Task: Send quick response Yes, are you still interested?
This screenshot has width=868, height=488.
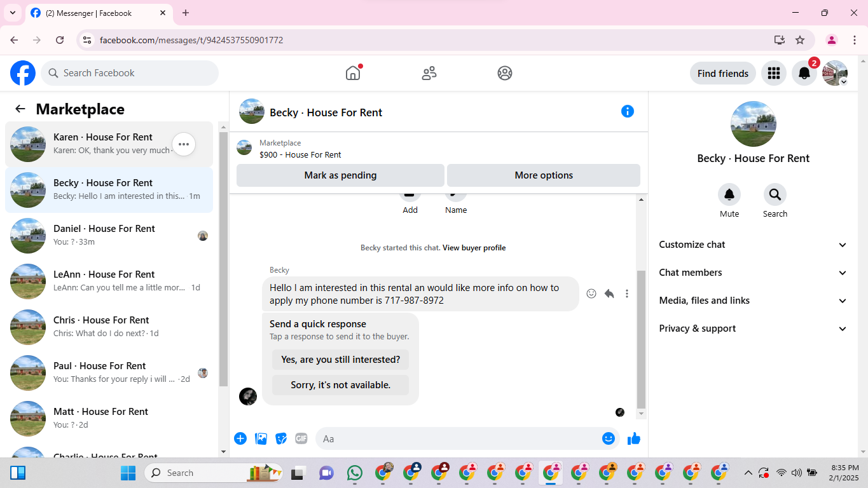Action: pos(340,360)
